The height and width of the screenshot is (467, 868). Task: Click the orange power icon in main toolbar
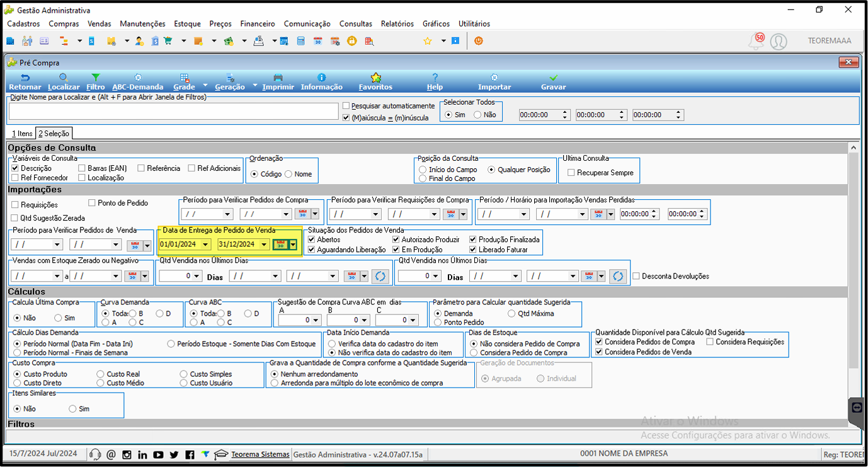tap(479, 41)
